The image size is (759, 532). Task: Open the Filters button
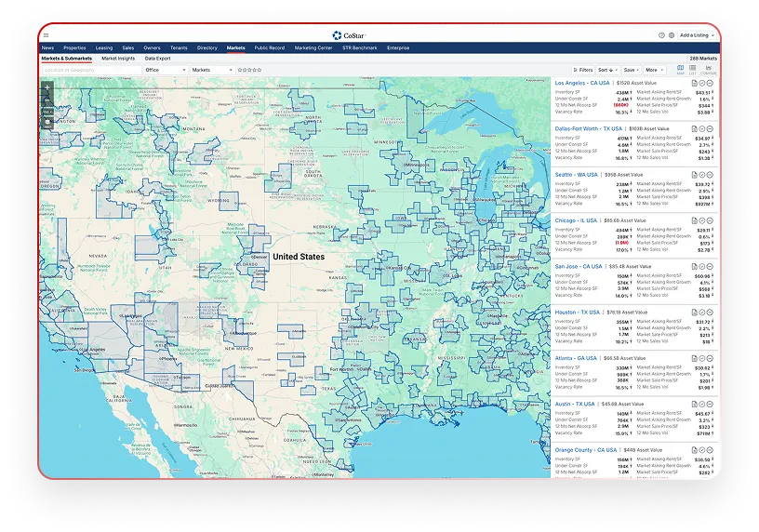(x=583, y=70)
